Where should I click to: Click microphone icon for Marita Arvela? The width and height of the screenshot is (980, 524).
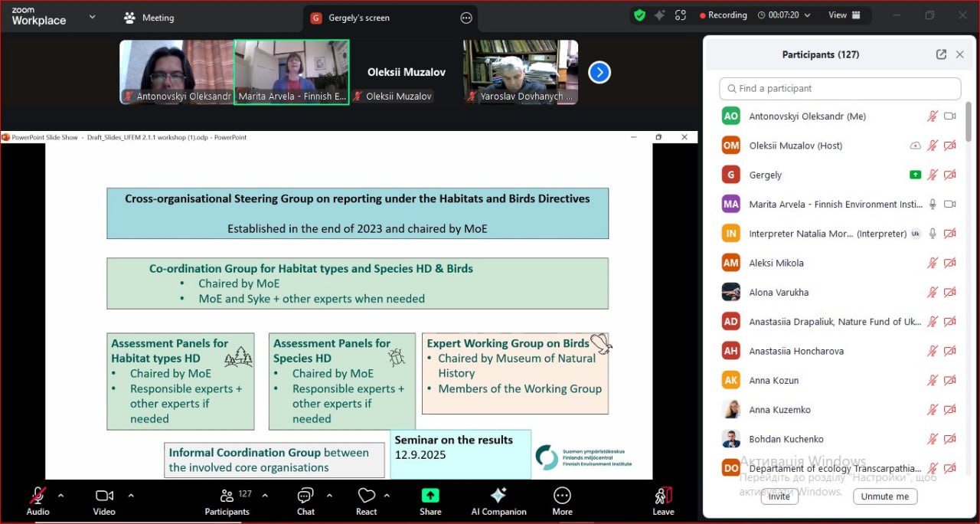point(933,204)
